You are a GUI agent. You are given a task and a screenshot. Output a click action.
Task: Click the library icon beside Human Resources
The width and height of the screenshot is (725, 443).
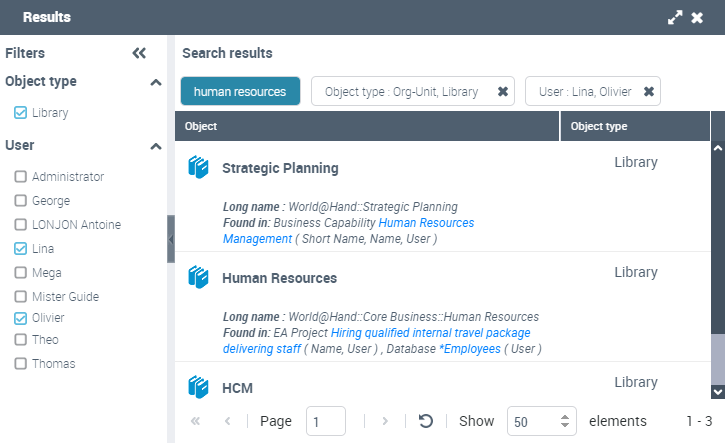[198, 278]
